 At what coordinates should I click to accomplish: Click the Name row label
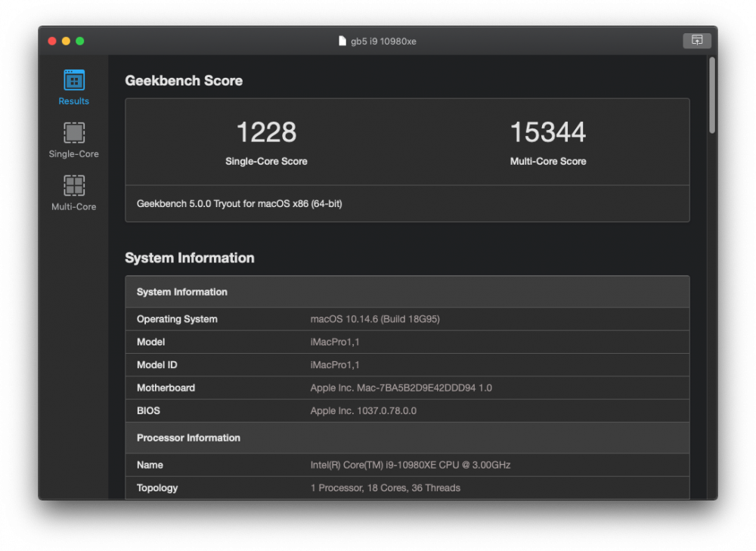pos(150,465)
